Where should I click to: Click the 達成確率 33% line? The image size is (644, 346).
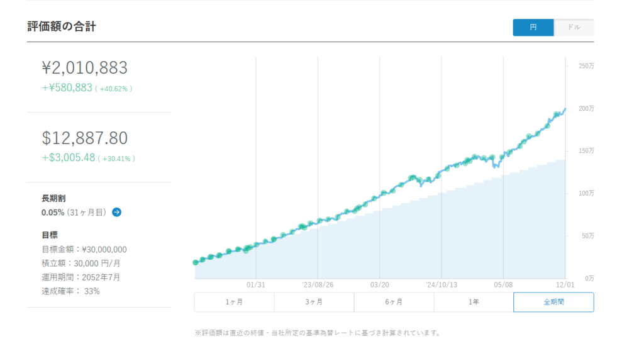70,291
